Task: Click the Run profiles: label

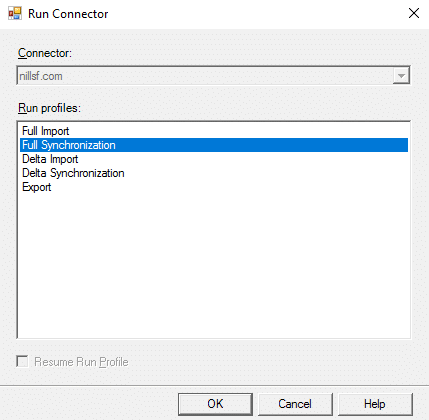Action: [49, 108]
